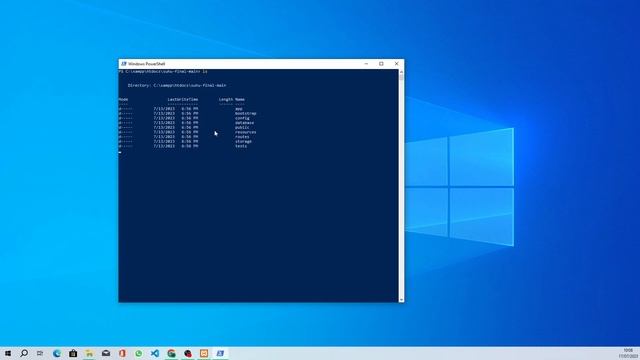Click the 'app' directory name
The height and width of the screenshot is (360, 640).
coord(239,109)
